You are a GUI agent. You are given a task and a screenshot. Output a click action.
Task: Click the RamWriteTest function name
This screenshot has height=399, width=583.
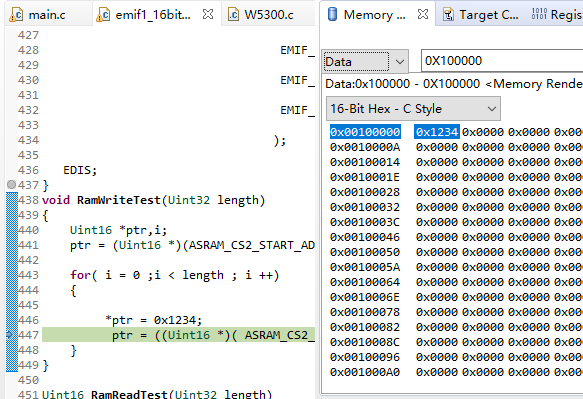pyautogui.click(x=119, y=200)
